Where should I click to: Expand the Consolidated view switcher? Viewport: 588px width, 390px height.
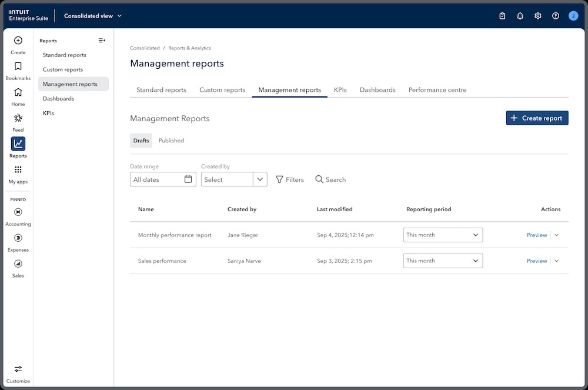[x=92, y=16]
